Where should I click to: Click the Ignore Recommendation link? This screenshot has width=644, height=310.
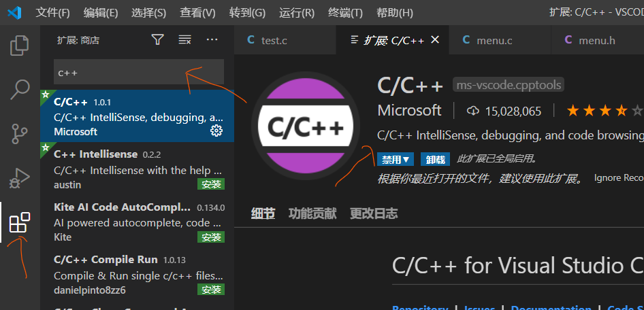click(619, 178)
